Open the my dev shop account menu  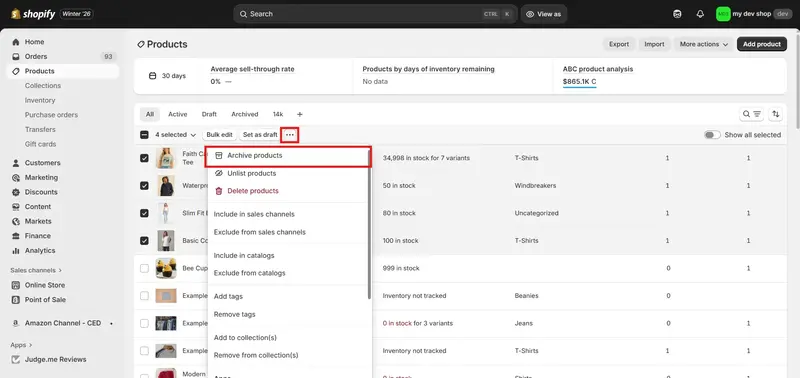tap(754, 14)
